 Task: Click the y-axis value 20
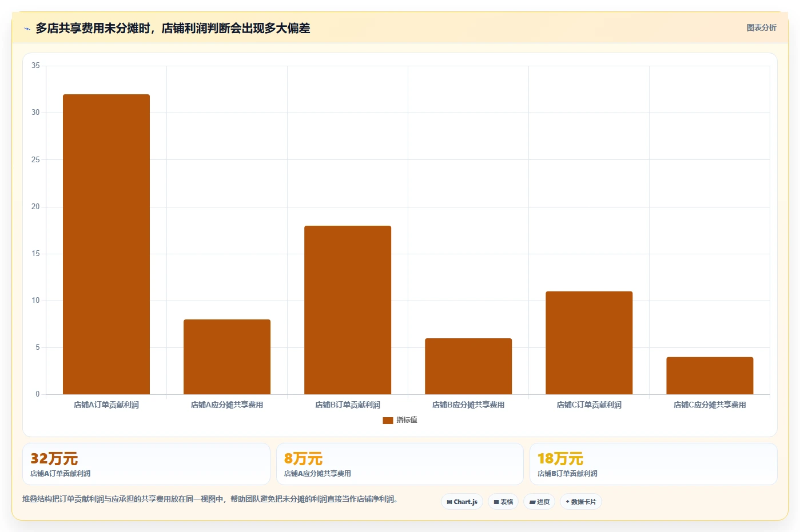point(35,206)
